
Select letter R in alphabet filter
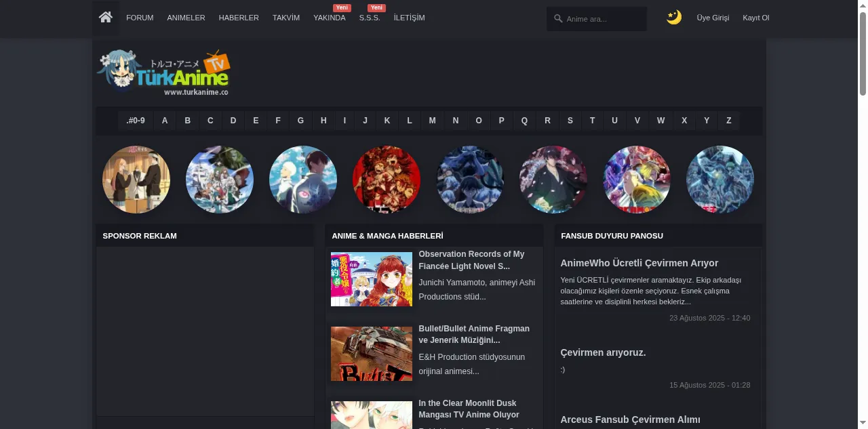547,121
